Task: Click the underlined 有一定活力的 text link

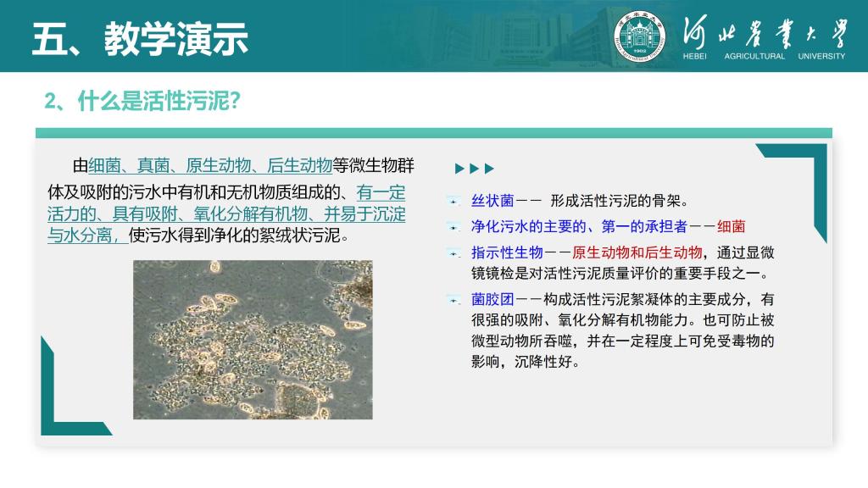Action: pyautogui.click(x=381, y=191)
